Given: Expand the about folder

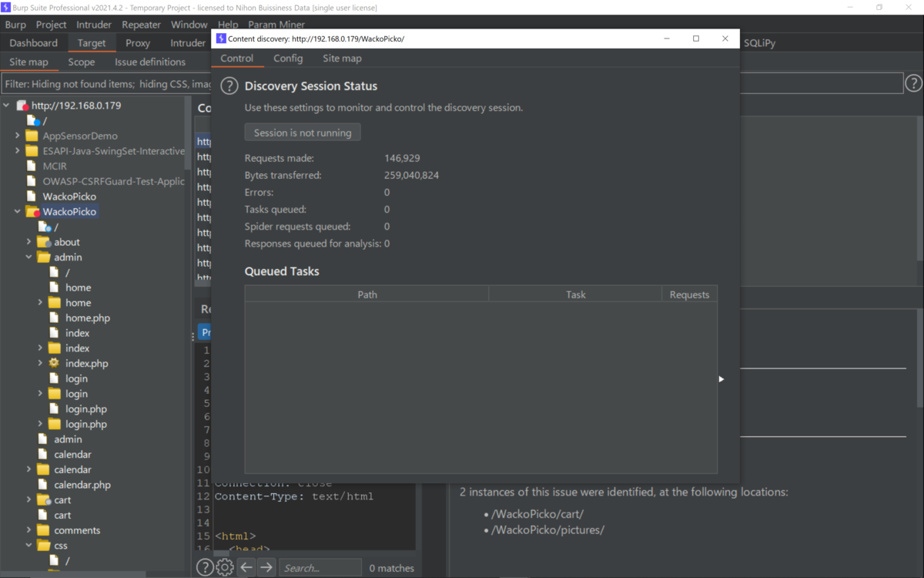Looking at the screenshot, I should (x=29, y=242).
